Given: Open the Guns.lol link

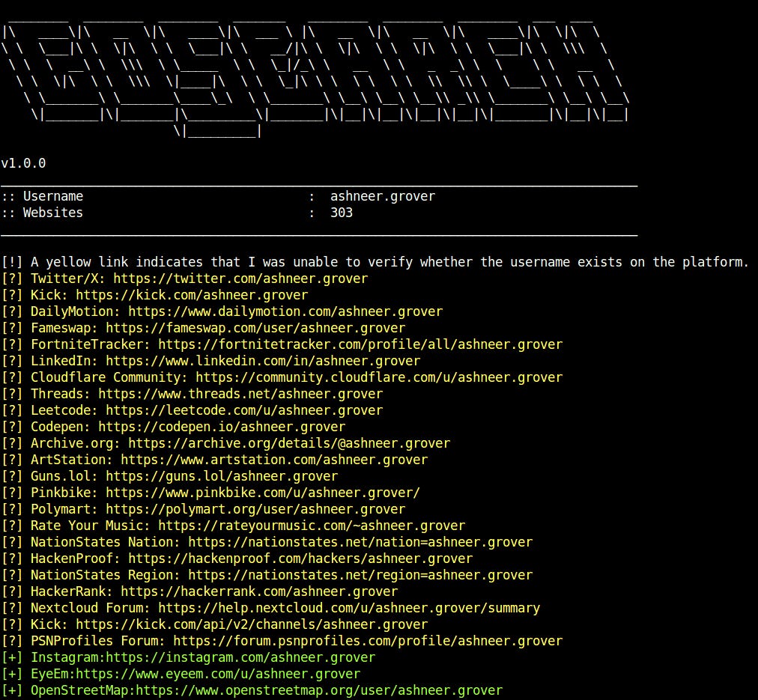Looking at the screenshot, I should pyautogui.click(x=222, y=476).
